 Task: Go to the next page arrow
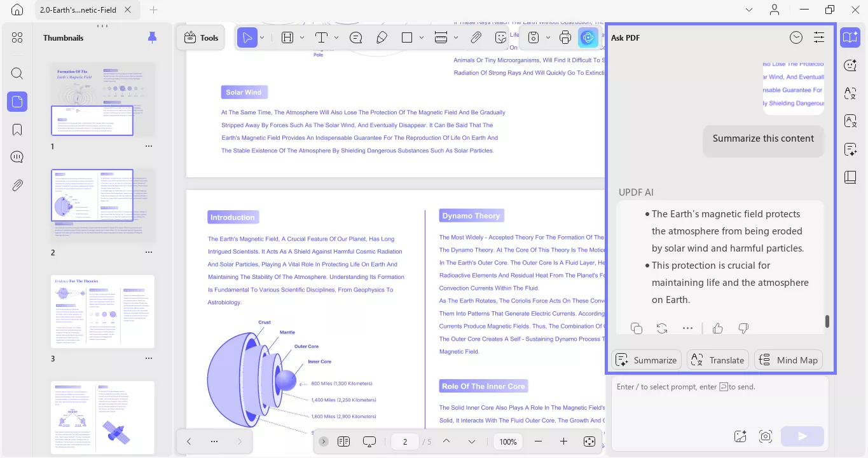point(472,441)
